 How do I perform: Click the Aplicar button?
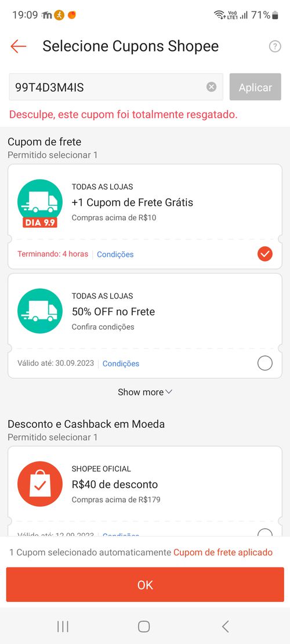click(256, 87)
